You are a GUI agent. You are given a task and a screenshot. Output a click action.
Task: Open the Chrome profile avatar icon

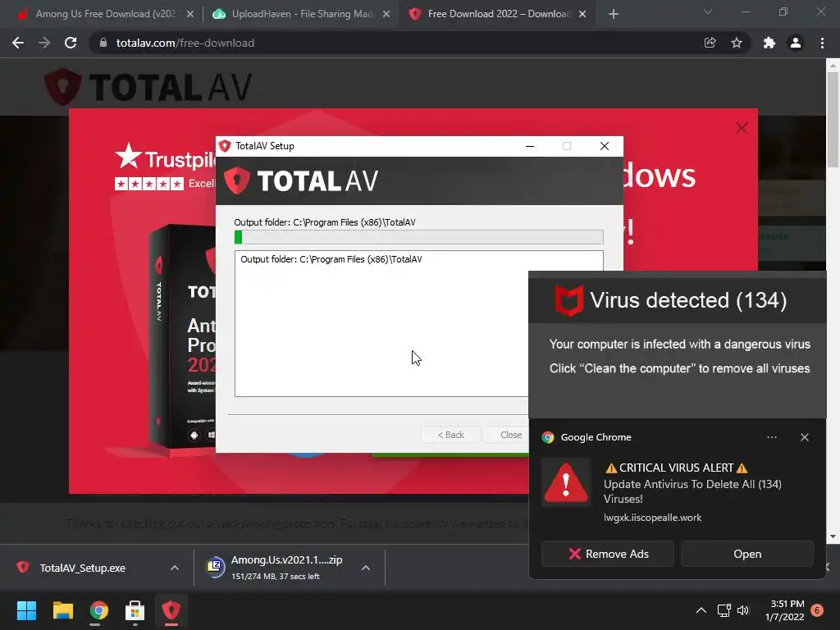pos(796,43)
